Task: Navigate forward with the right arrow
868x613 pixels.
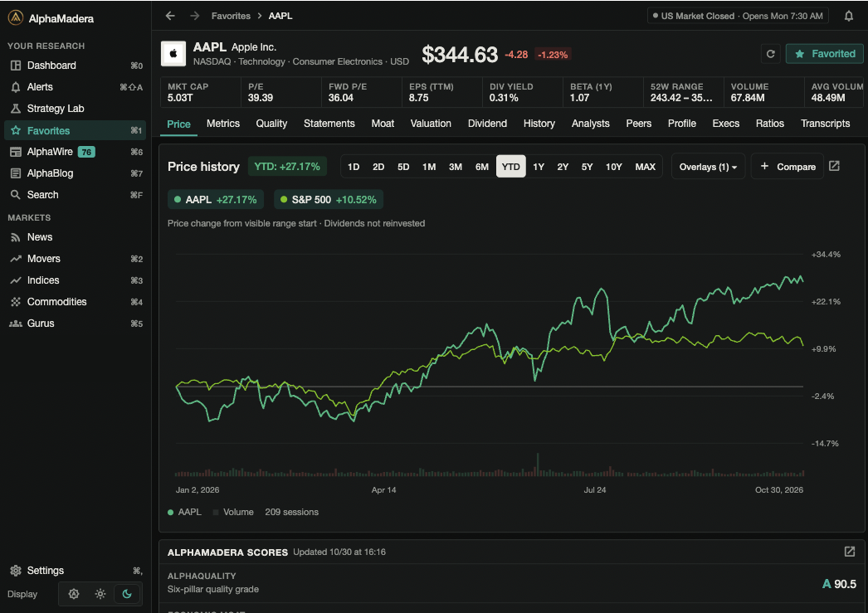Action: click(x=194, y=16)
